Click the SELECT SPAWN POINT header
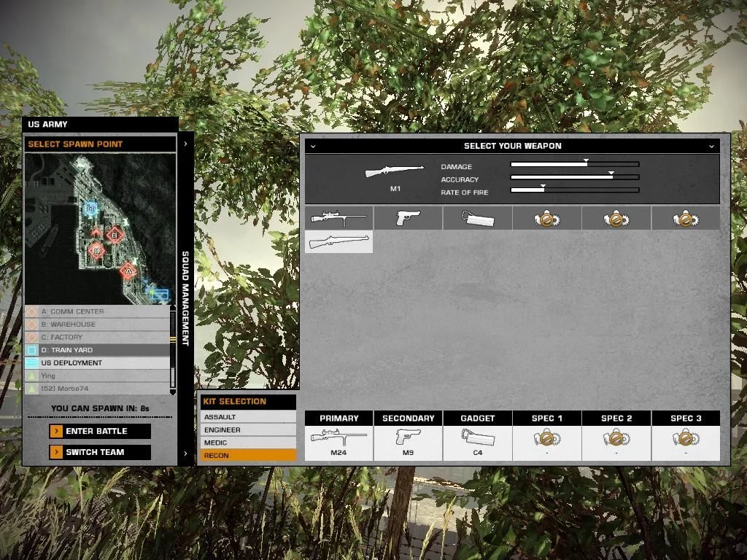747x560 pixels. 100,144
